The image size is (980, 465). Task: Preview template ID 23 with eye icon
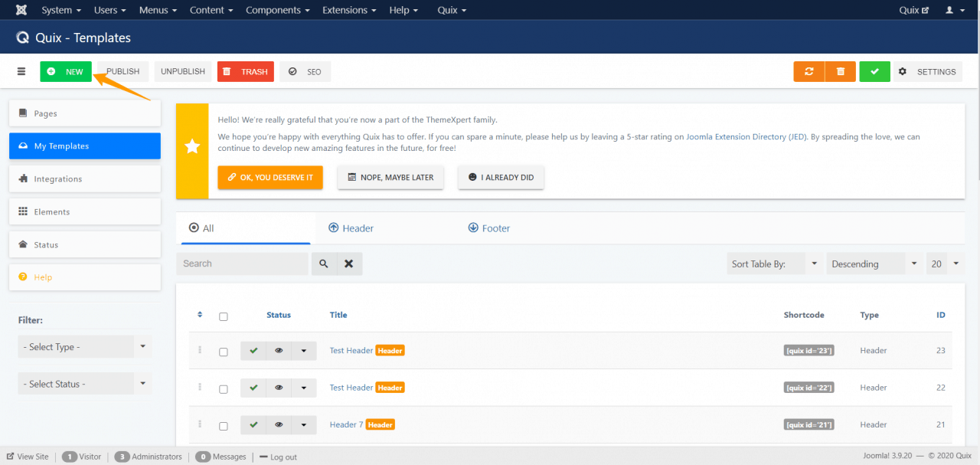tap(279, 351)
